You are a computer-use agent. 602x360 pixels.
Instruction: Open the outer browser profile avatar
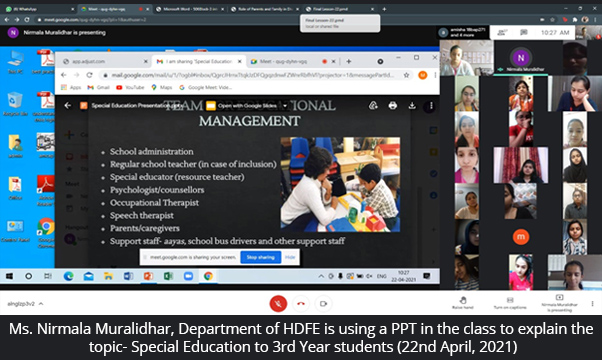pos(585,20)
